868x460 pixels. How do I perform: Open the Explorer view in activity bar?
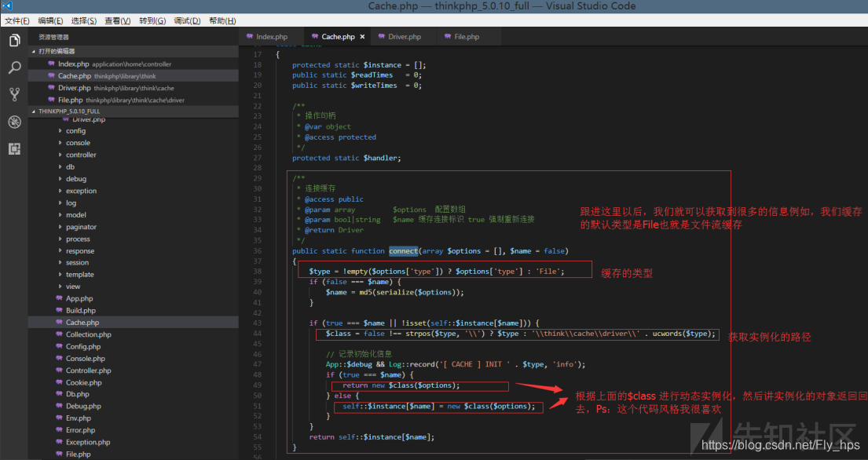[x=14, y=40]
